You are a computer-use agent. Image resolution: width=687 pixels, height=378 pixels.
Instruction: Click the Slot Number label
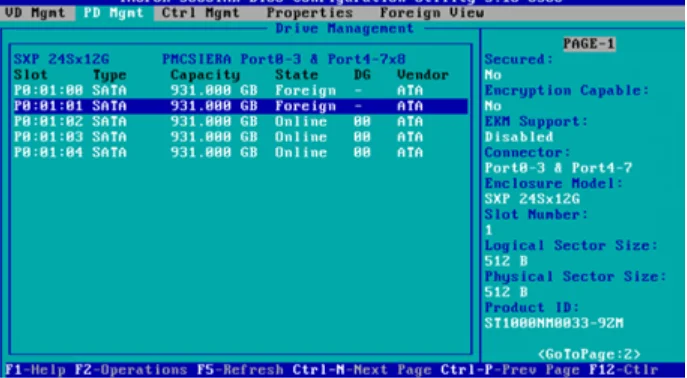pyautogui.click(x=536, y=215)
